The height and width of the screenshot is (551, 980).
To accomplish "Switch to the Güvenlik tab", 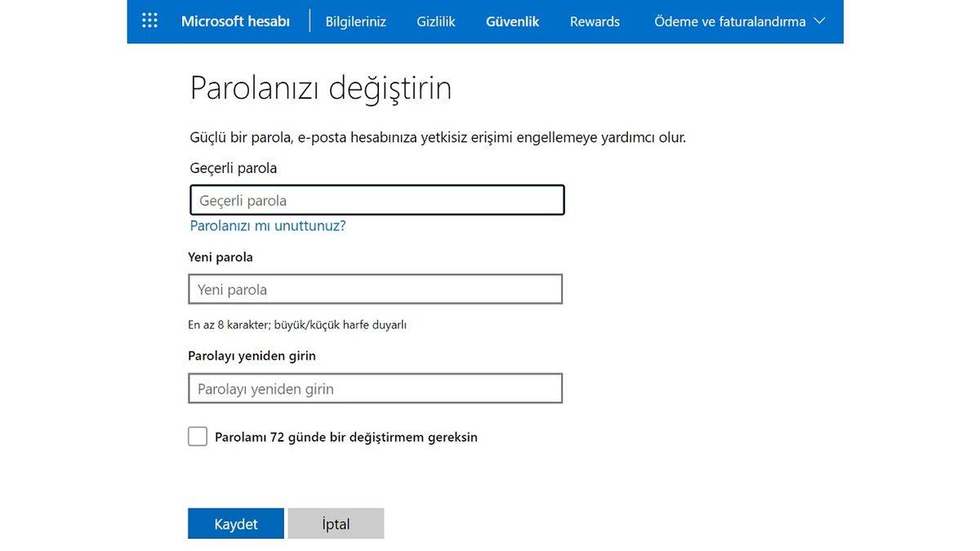I will click(512, 21).
